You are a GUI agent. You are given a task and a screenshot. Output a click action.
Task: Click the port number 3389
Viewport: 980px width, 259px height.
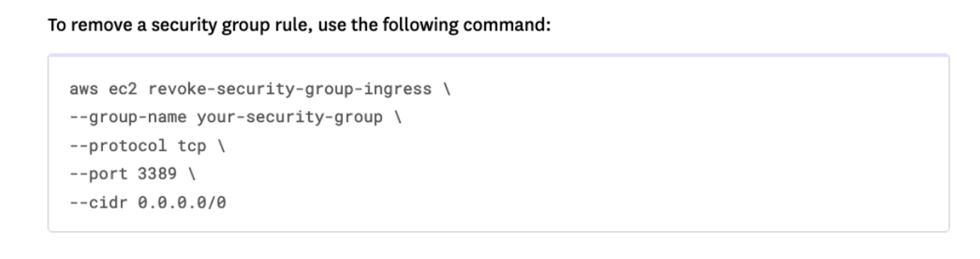tap(157, 173)
